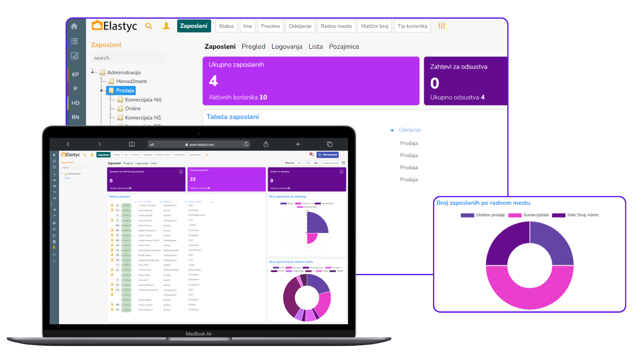Image resolution: width=644 pixels, height=362 pixels.
Task: Click the Safari reload page icon
Action: [246, 144]
